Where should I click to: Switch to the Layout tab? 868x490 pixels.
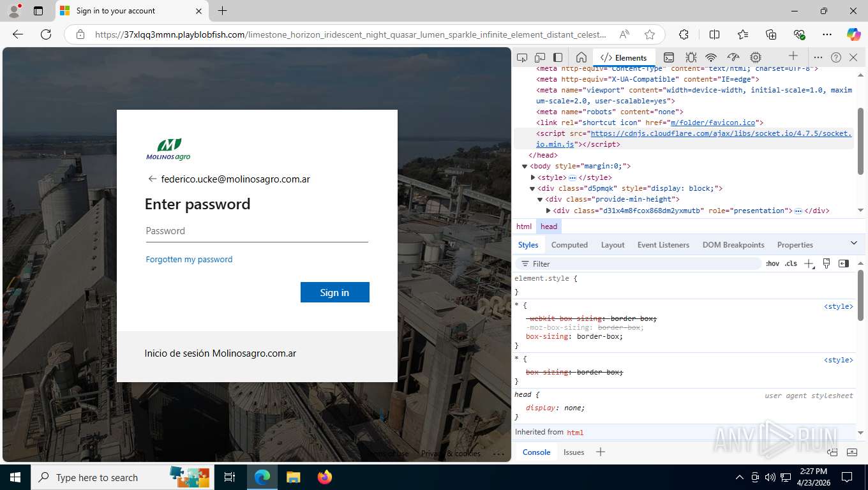point(613,245)
